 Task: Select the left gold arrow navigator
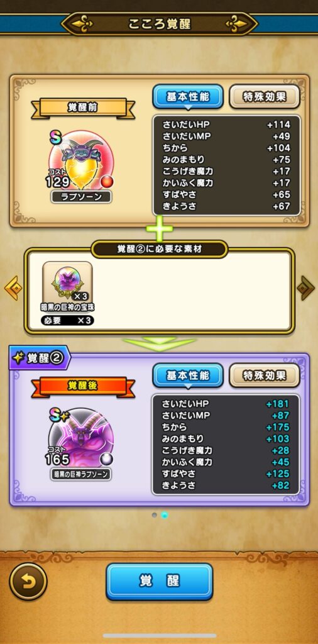tap(13, 288)
